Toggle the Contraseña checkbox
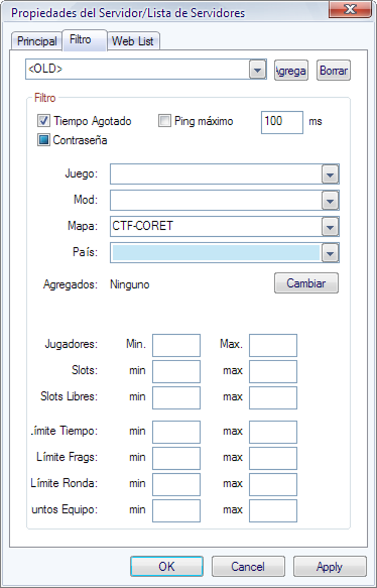This screenshot has height=588, width=377. (44, 140)
